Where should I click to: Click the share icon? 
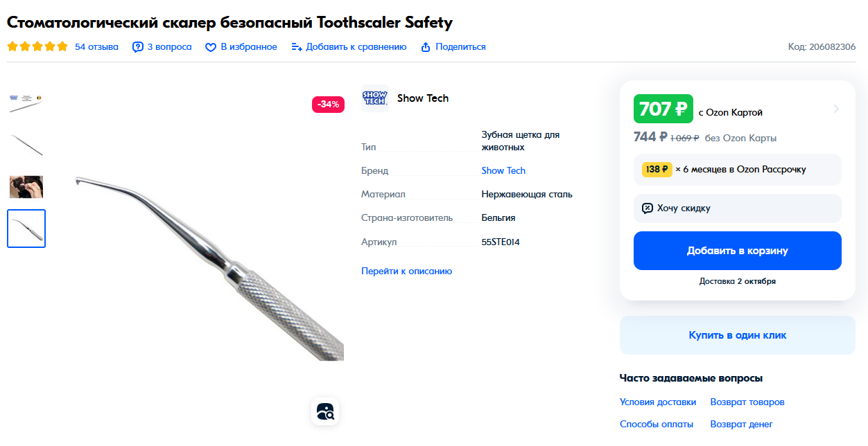click(426, 47)
